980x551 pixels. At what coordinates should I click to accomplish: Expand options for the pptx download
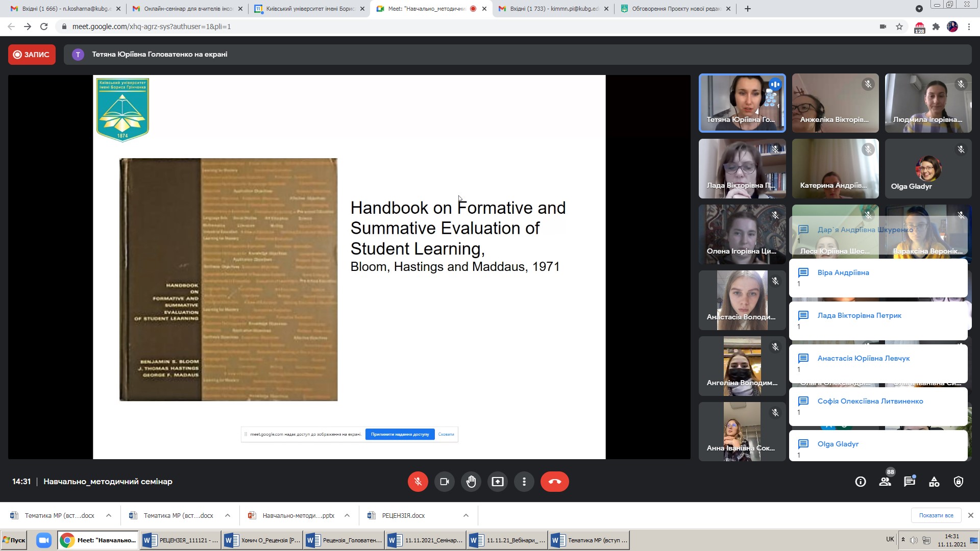tap(347, 515)
